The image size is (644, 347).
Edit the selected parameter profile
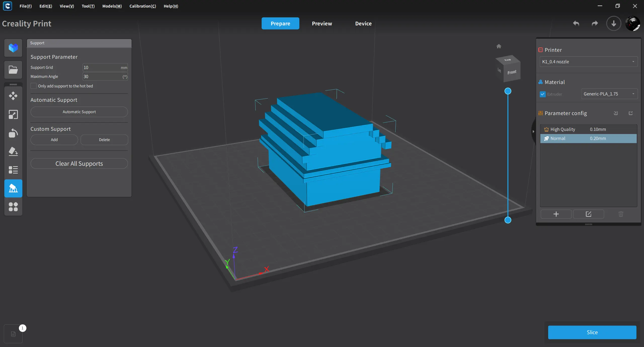[588, 214]
